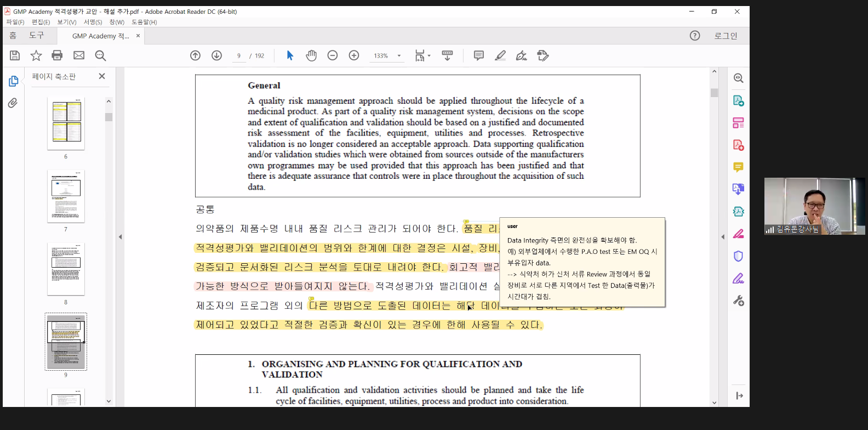868x430 pixels.
Task: Select the highlighter pen tool
Action: [x=500, y=55]
